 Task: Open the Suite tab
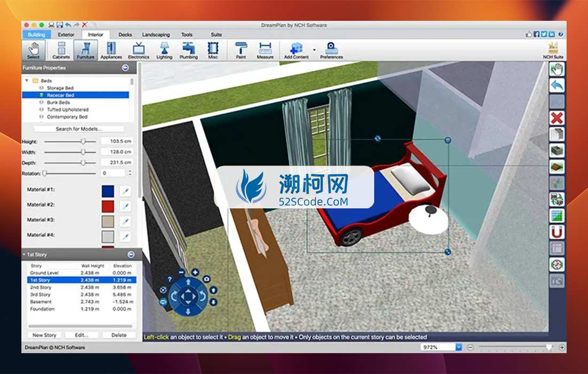[216, 35]
